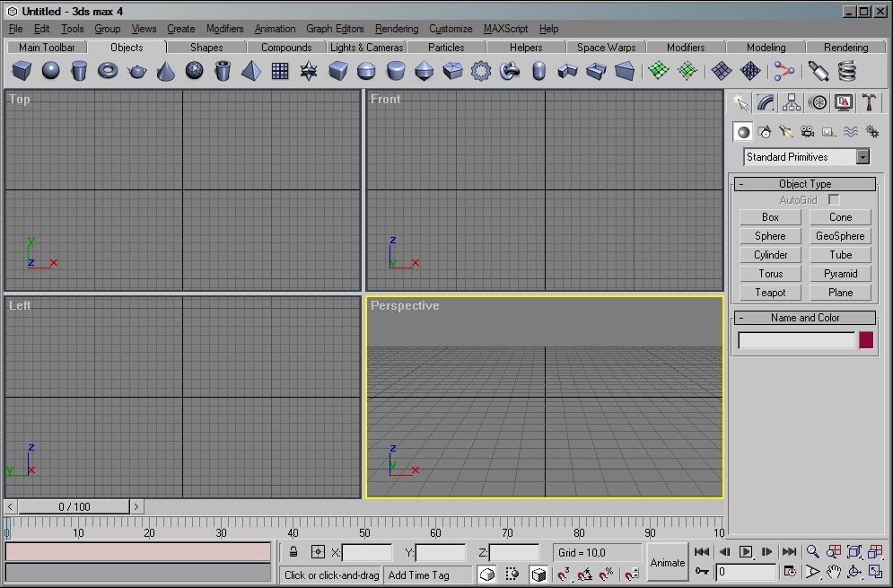Select the Cameras category icon in Create panel
This screenshot has height=588, width=893.
click(x=807, y=132)
